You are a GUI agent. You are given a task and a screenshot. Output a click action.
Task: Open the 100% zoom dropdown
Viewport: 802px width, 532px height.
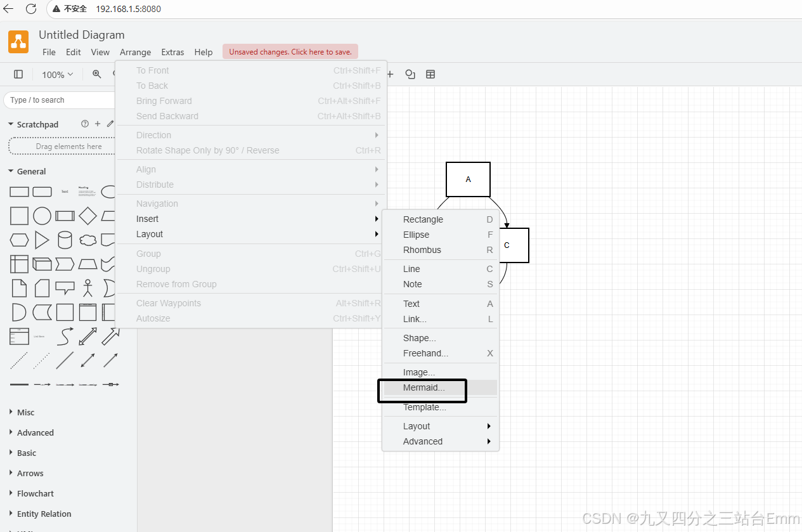coord(58,74)
